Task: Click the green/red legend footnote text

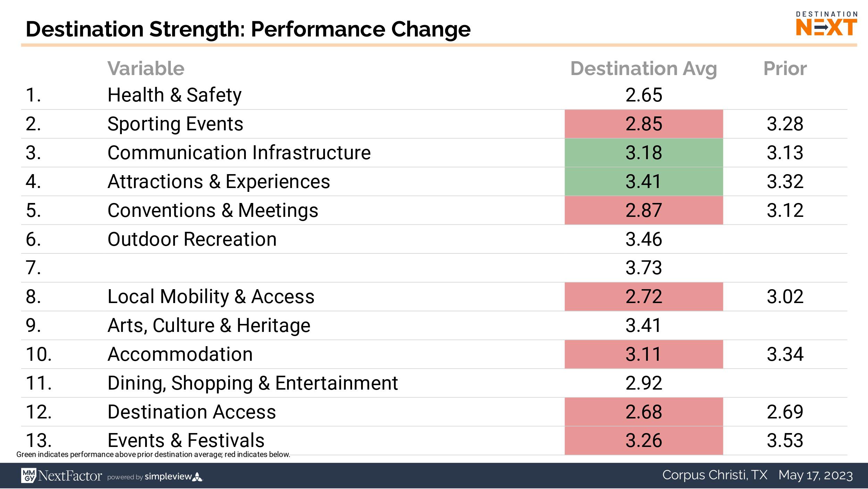Action: (x=153, y=455)
